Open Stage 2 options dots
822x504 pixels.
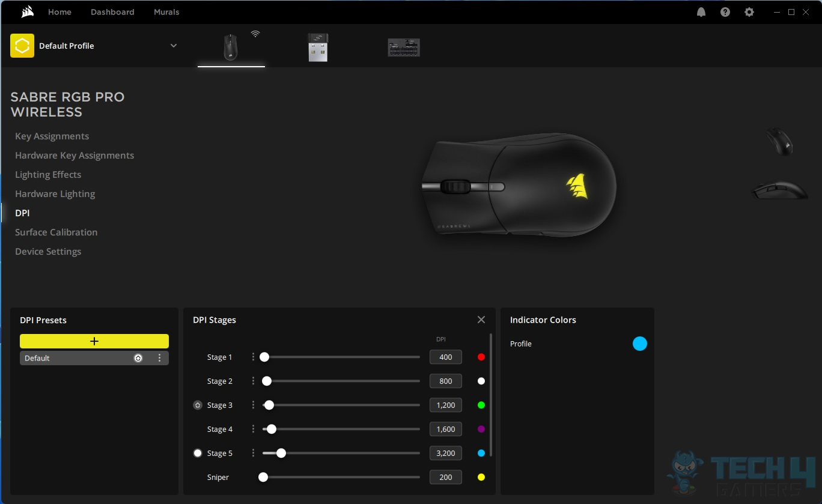253,381
